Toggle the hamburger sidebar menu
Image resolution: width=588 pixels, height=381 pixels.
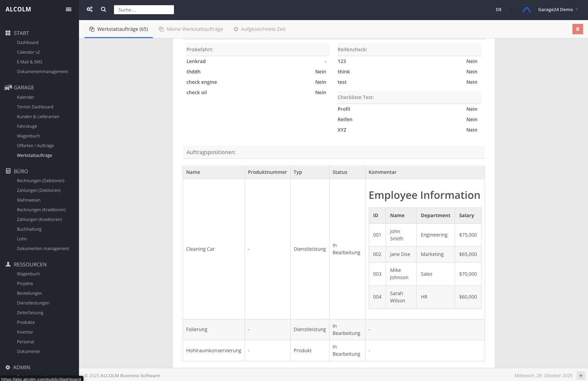(69, 9)
